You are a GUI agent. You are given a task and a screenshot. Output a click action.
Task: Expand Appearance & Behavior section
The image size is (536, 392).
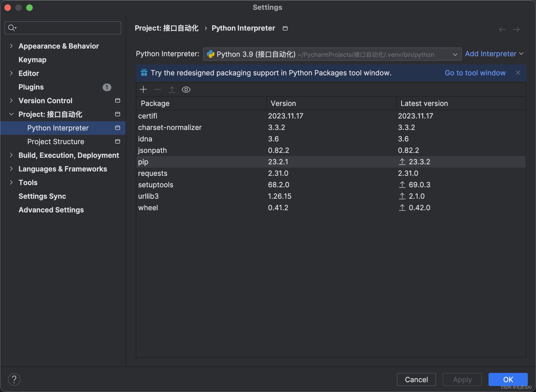point(11,46)
